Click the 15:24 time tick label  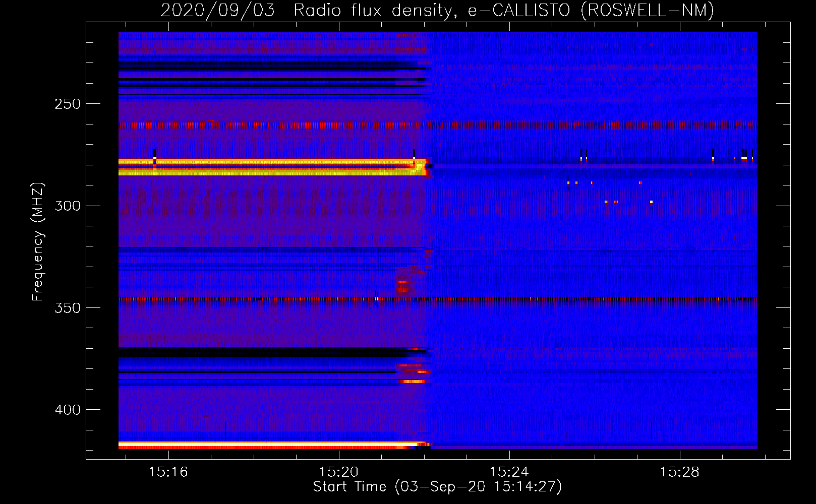[509, 472]
